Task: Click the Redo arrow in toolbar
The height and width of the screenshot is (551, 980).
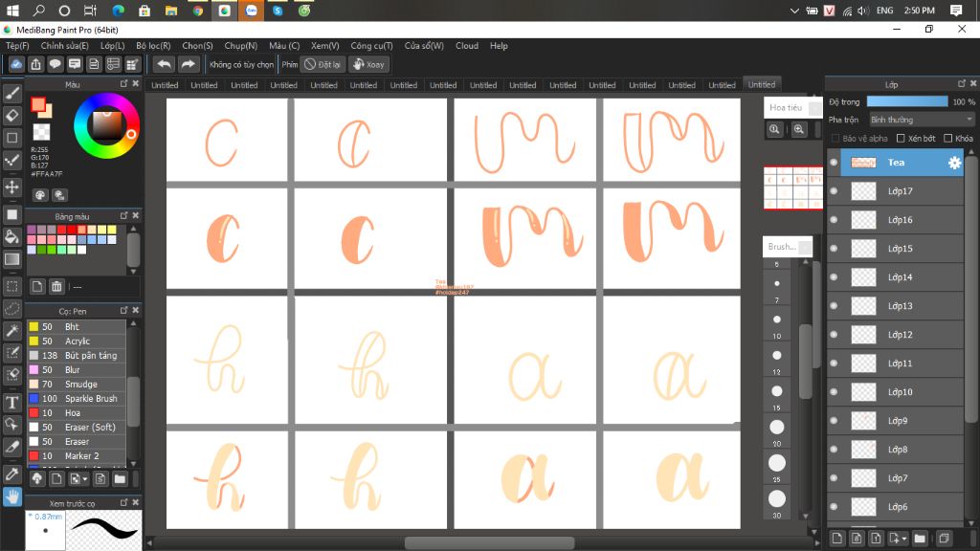Action: coord(188,64)
